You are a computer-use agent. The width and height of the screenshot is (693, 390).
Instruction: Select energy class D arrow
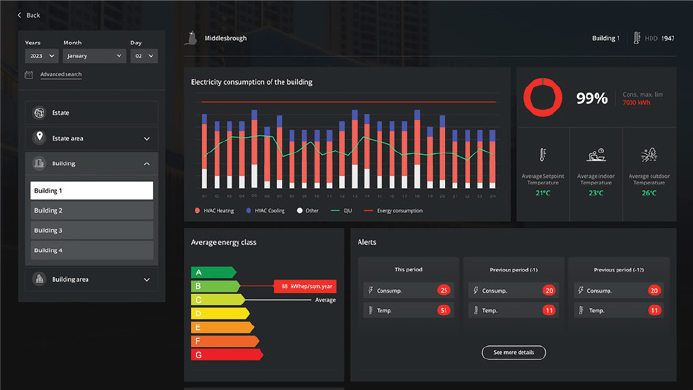coord(220,314)
